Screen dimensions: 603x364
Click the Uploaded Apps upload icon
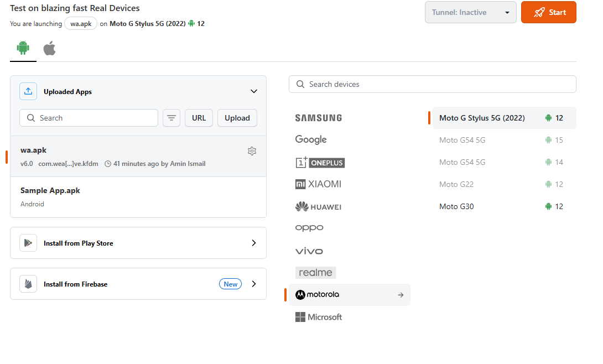point(28,91)
